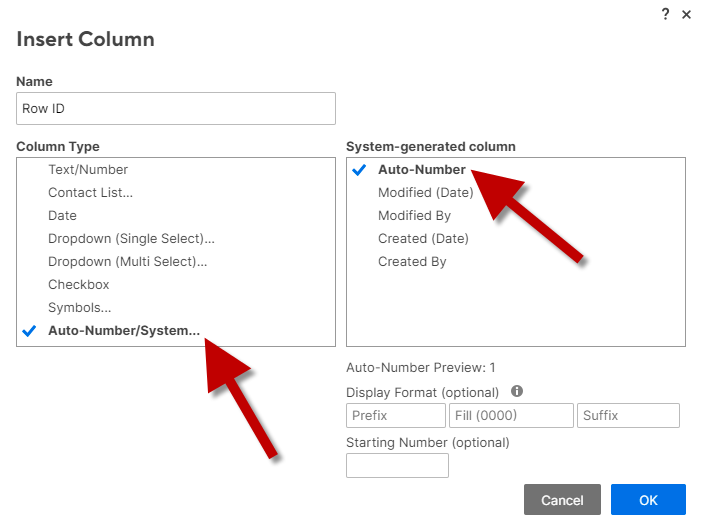Edit the Name field containing Row ID
702x532 pixels.
point(176,108)
